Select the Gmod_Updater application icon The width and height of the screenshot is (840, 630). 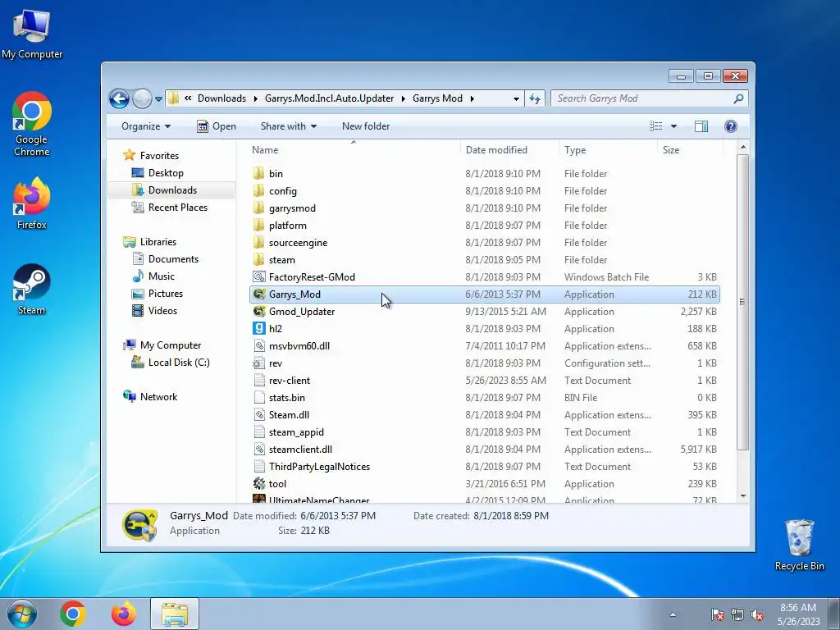[259, 311]
